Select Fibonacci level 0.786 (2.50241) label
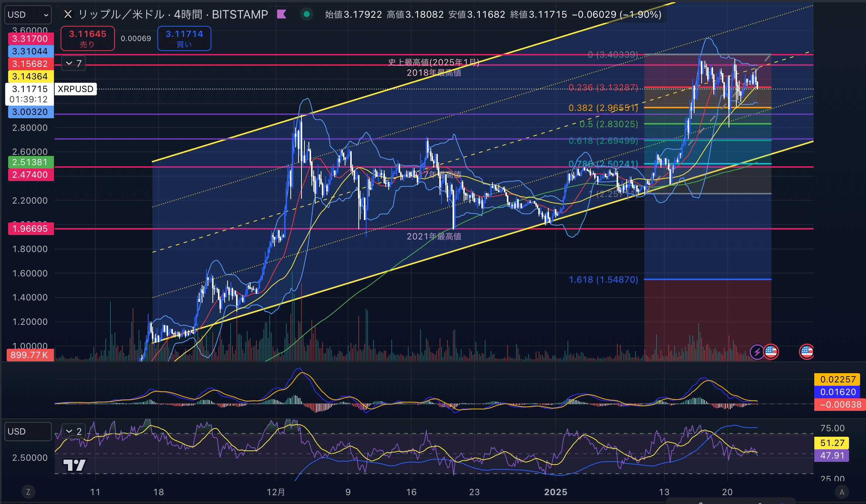Image resolution: width=866 pixels, height=504 pixels. (603, 164)
